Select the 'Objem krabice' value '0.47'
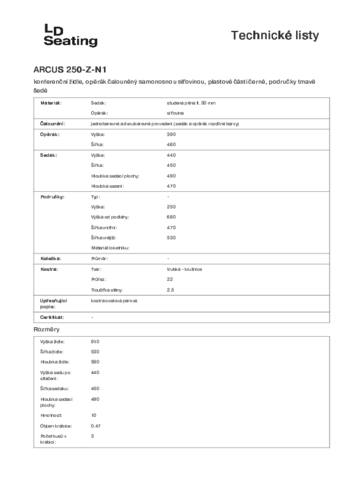This screenshot has width=364, height=500. pos(96,426)
